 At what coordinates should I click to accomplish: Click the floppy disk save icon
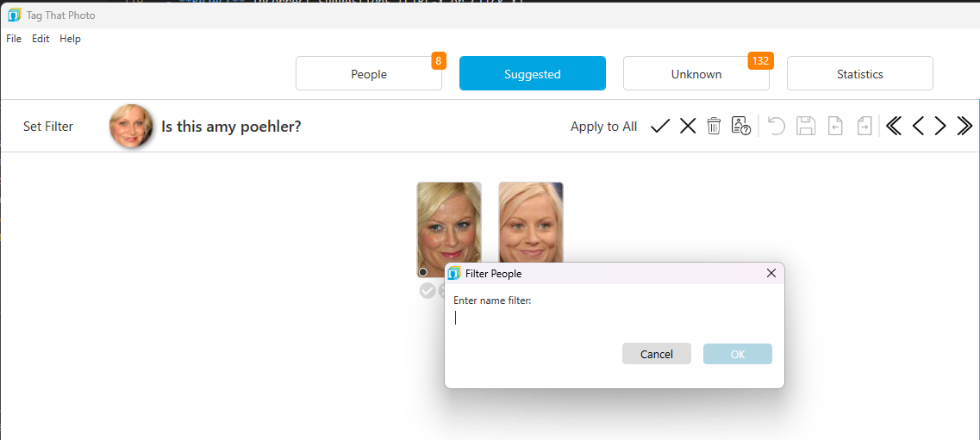point(806,126)
